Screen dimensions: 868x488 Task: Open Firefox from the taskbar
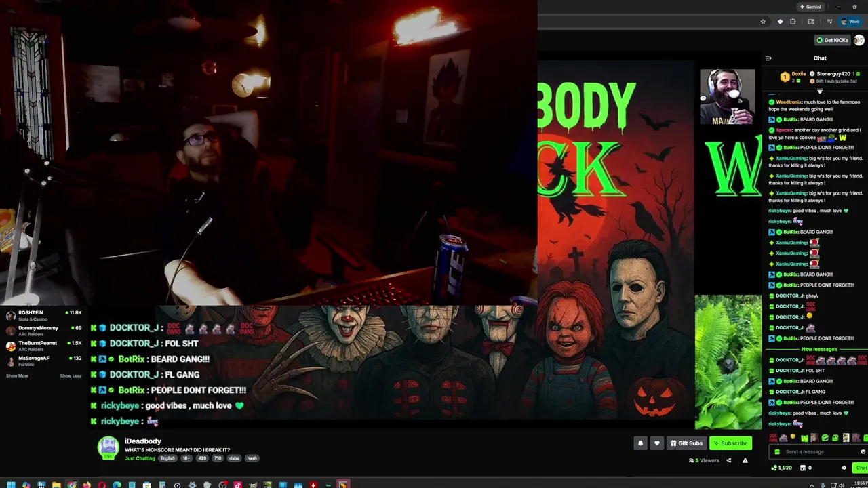[87, 485]
